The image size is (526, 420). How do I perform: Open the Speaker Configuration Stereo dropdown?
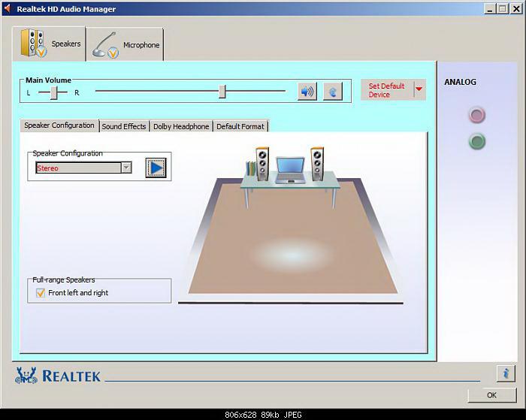pyautogui.click(x=126, y=168)
